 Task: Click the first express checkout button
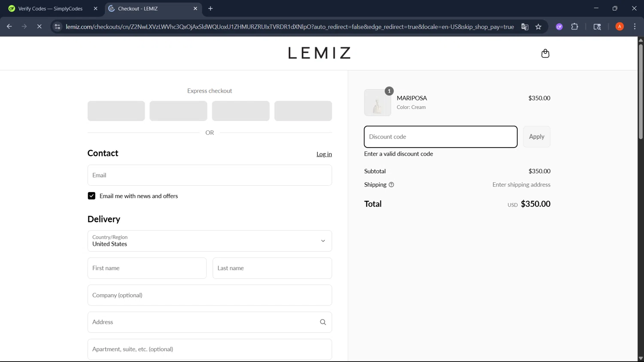[116, 111]
